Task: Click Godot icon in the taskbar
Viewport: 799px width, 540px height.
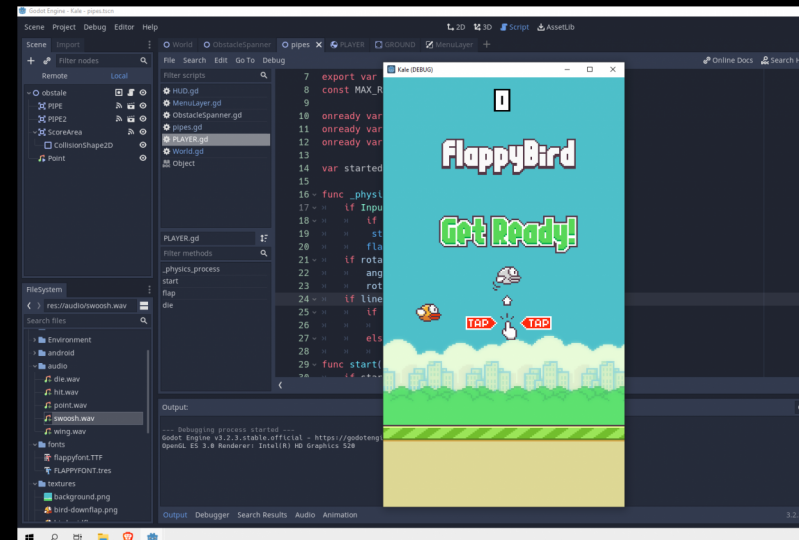Action: tap(152, 536)
